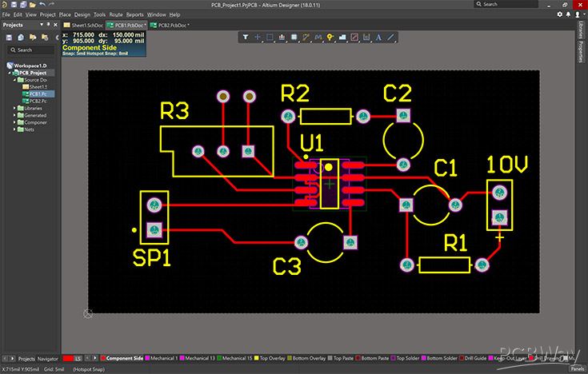Open the Reports menu
This screenshot has height=374, width=588.
click(x=134, y=14)
